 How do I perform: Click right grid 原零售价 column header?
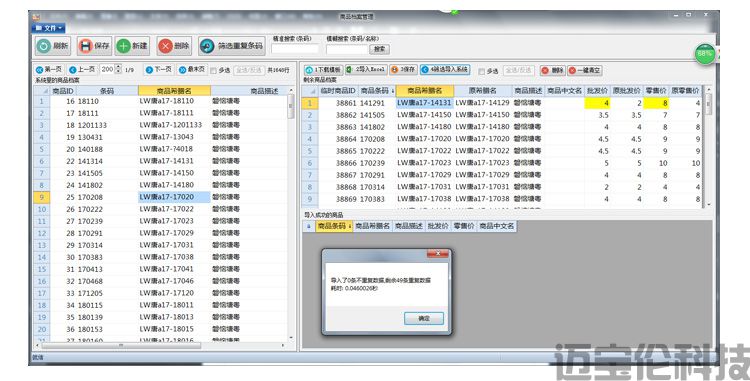pos(685,90)
